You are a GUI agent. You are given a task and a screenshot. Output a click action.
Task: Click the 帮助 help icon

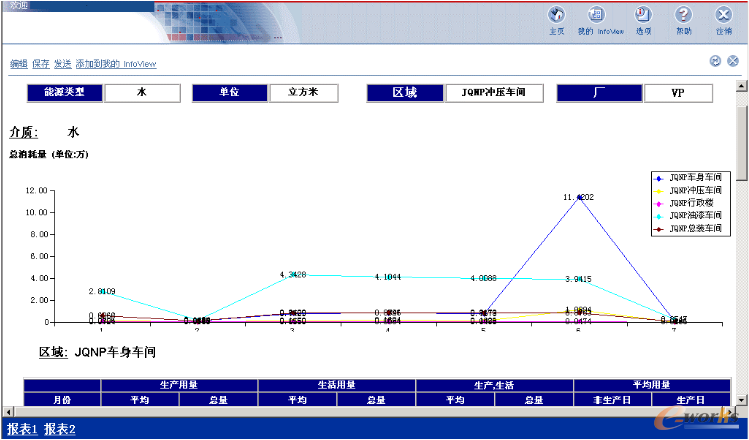click(x=683, y=16)
